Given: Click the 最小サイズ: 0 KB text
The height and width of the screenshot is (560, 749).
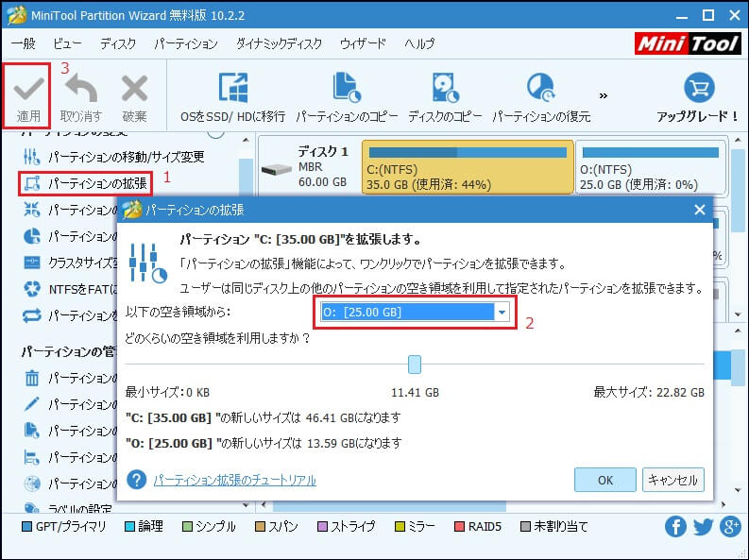Looking at the screenshot, I should tap(167, 393).
